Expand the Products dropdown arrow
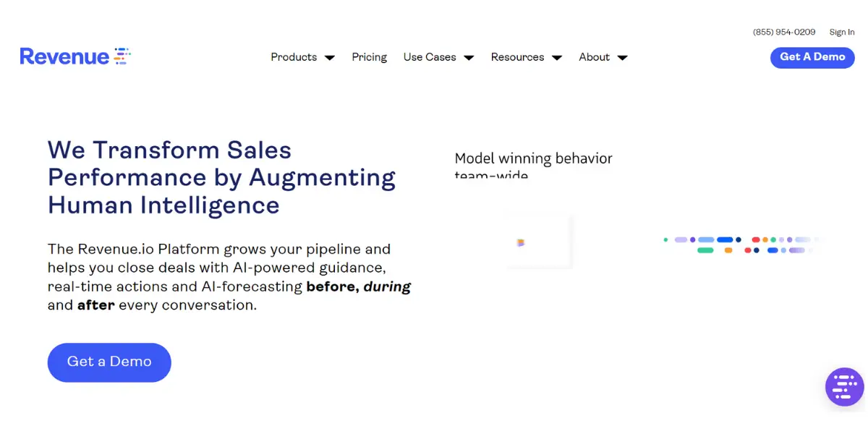Screen dimensions: 868x434 pos(330,58)
